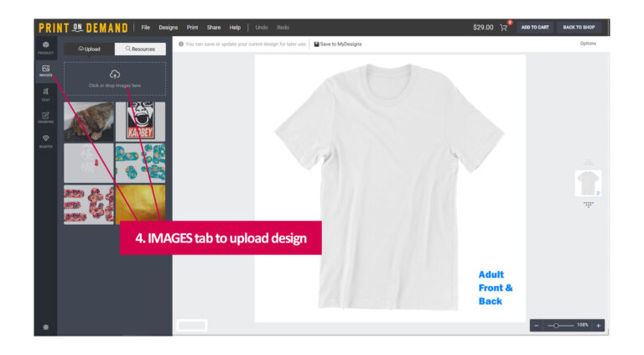
Task: Click the zoom in plus button
Action: coord(598,325)
